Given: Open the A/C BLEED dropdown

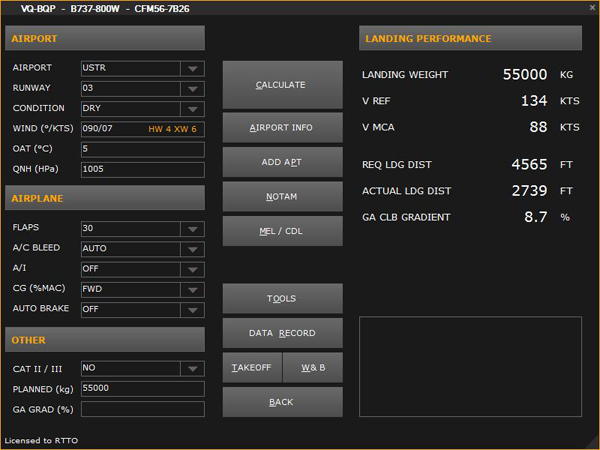Looking at the screenshot, I should [x=191, y=249].
